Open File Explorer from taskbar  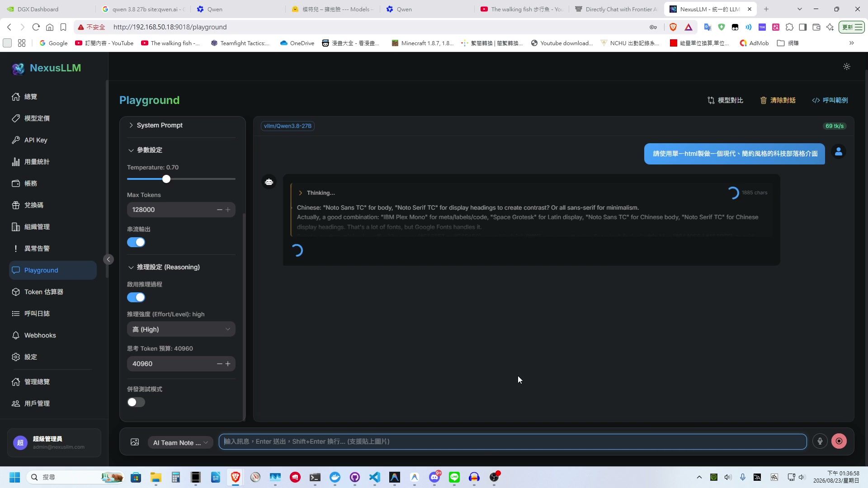(x=156, y=477)
